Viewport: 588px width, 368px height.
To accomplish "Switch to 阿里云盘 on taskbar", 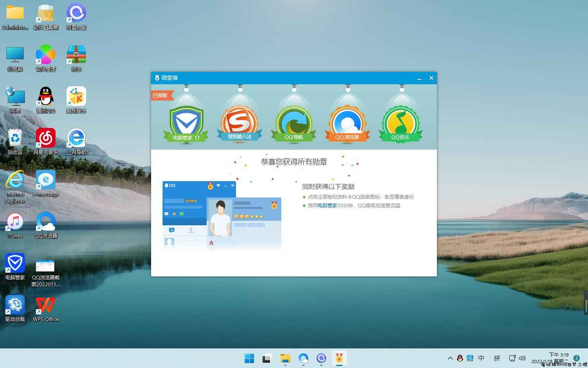I will (x=321, y=359).
